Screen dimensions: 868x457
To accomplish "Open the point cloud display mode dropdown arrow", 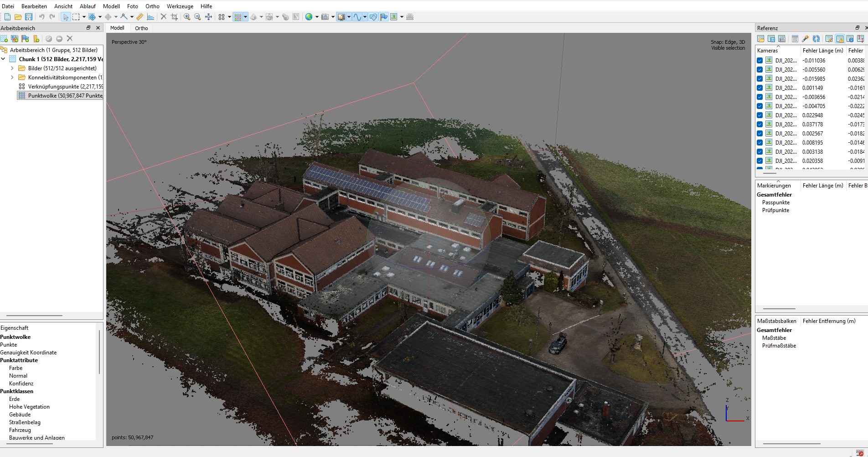I will (x=245, y=17).
